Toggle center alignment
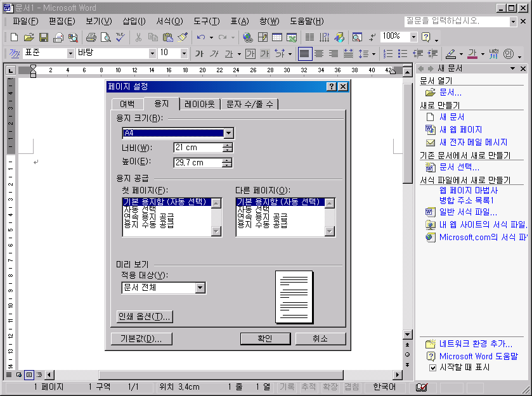532x396 pixels. pyautogui.click(x=319, y=54)
